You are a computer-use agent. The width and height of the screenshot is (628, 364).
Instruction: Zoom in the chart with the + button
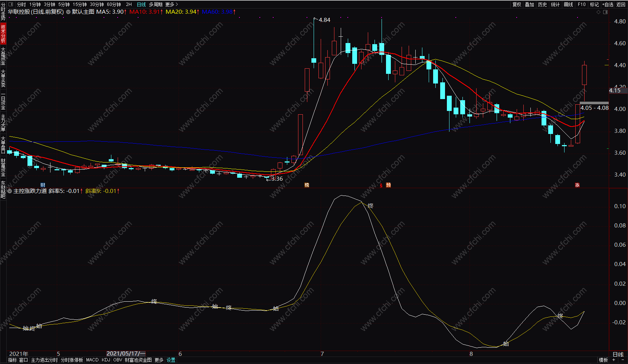(x=614, y=360)
